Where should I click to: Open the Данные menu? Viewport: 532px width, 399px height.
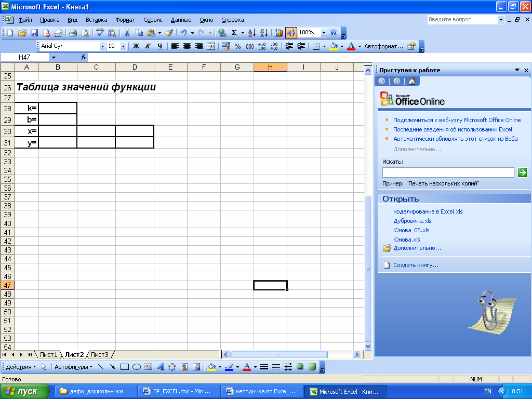(x=181, y=20)
